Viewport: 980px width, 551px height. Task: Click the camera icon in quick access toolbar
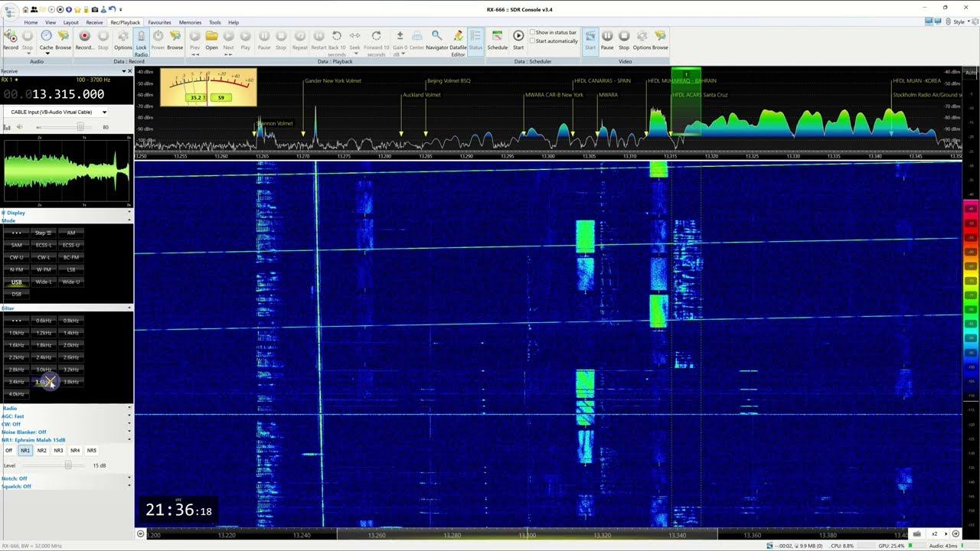(x=95, y=9)
